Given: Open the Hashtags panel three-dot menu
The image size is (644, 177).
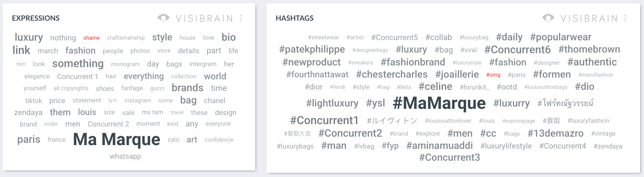Looking at the screenshot, I should coord(625,18).
